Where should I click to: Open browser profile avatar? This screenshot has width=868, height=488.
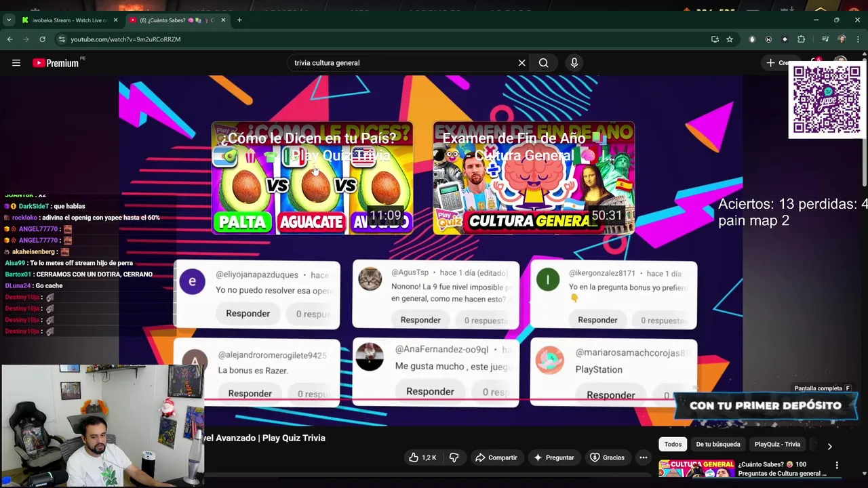pyautogui.click(x=842, y=39)
